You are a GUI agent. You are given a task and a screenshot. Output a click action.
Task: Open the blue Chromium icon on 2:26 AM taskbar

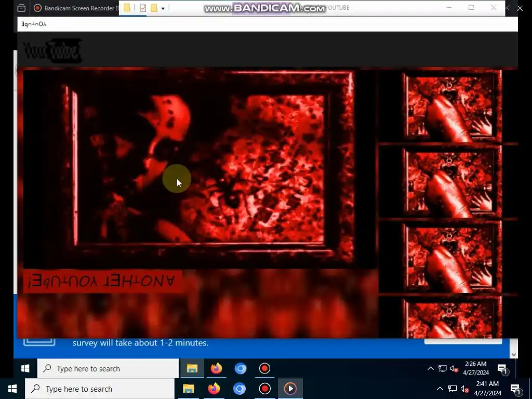point(241,368)
